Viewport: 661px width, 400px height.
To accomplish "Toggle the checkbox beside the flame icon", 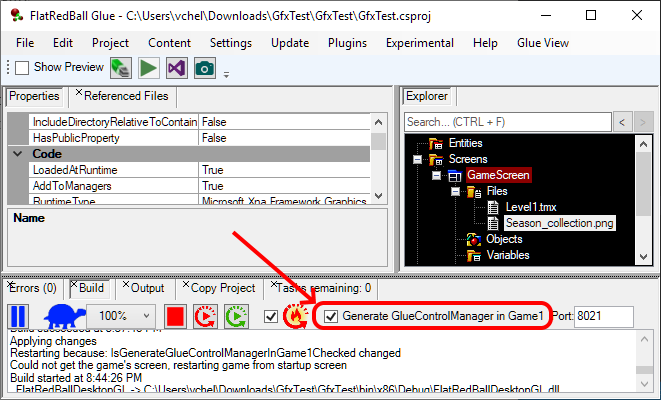I will pos(271,316).
